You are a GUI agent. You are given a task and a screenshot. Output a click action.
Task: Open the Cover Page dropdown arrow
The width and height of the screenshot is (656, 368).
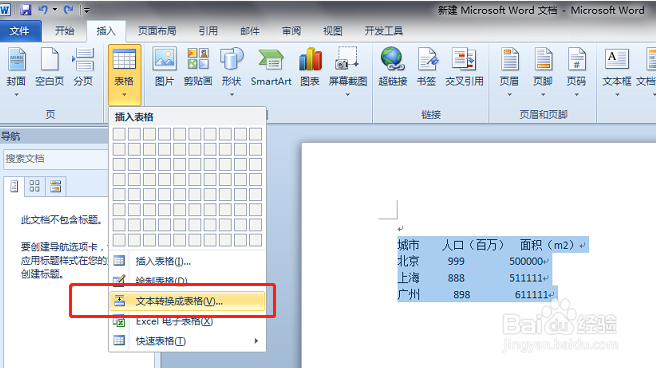click(x=16, y=95)
